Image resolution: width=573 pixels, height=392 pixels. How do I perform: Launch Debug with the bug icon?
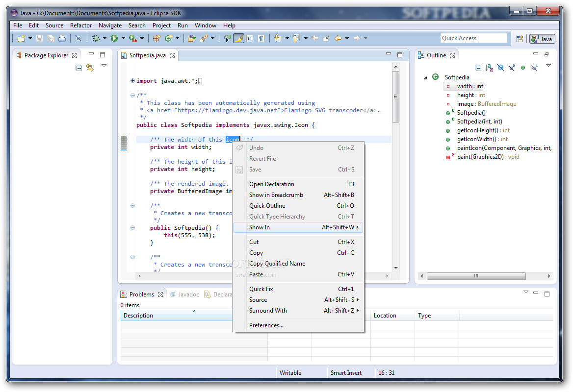click(96, 38)
